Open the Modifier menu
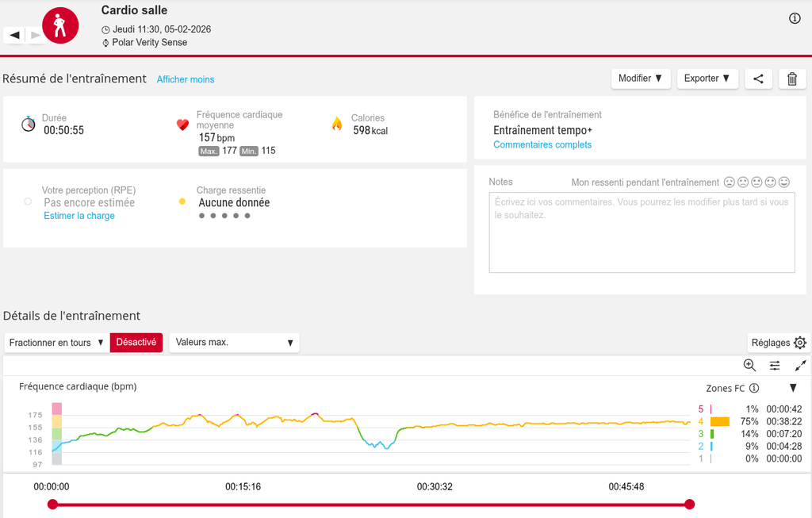The width and height of the screenshot is (812, 518). click(640, 79)
